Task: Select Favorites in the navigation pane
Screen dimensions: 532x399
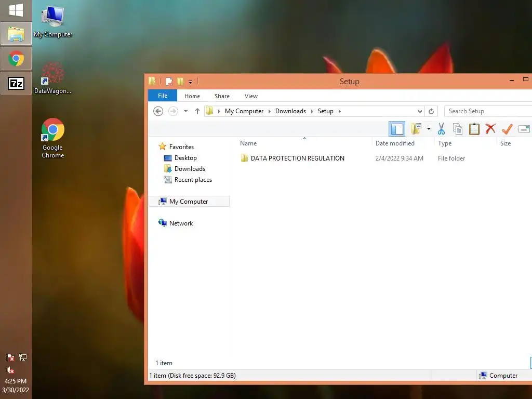Action: [x=177, y=147]
